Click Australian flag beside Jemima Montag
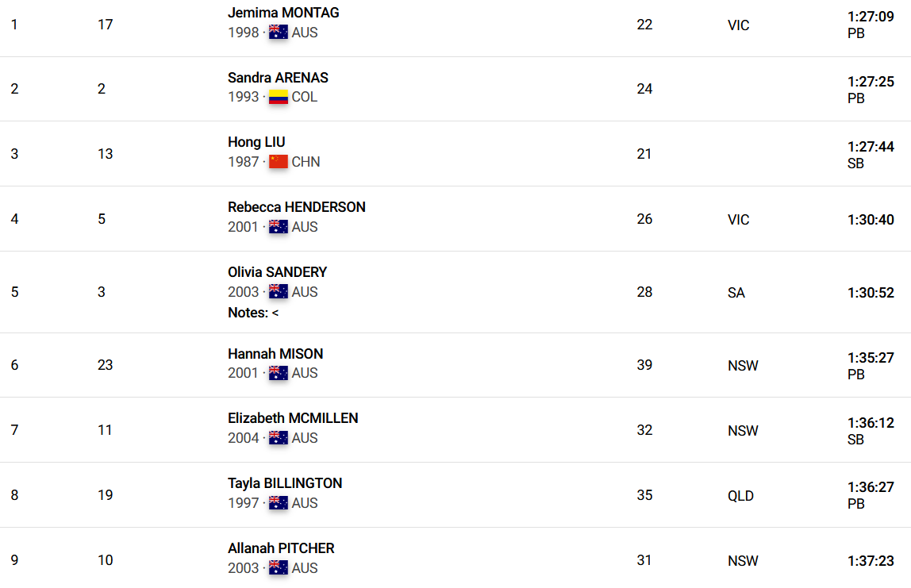The width and height of the screenshot is (911, 588). click(x=279, y=32)
